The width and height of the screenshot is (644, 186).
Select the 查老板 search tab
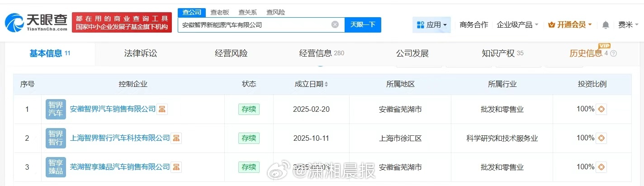[220, 12]
